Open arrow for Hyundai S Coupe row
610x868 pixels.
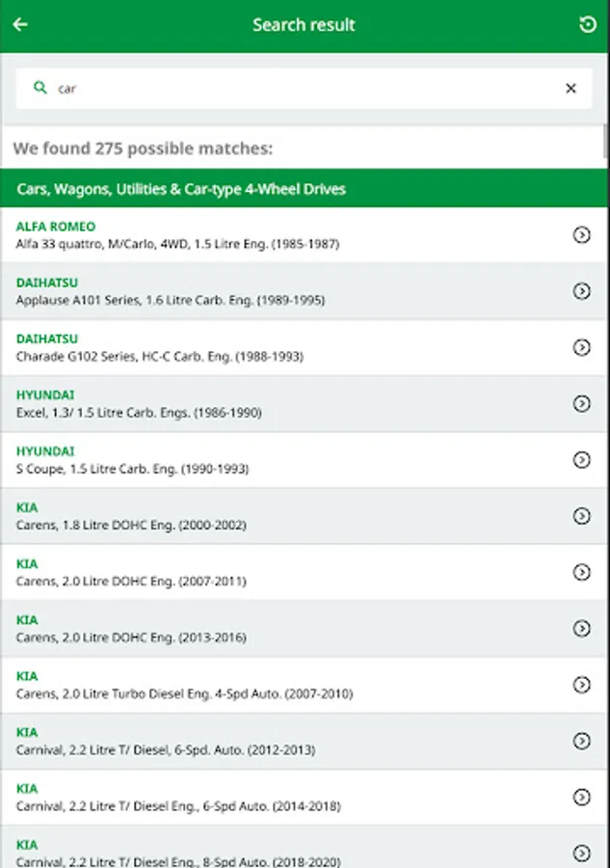[x=581, y=459]
